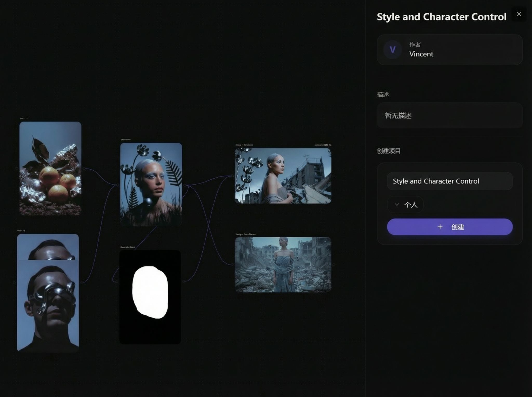Close the Style and Character Control panel
The height and width of the screenshot is (397, 532).
(519, 14)
